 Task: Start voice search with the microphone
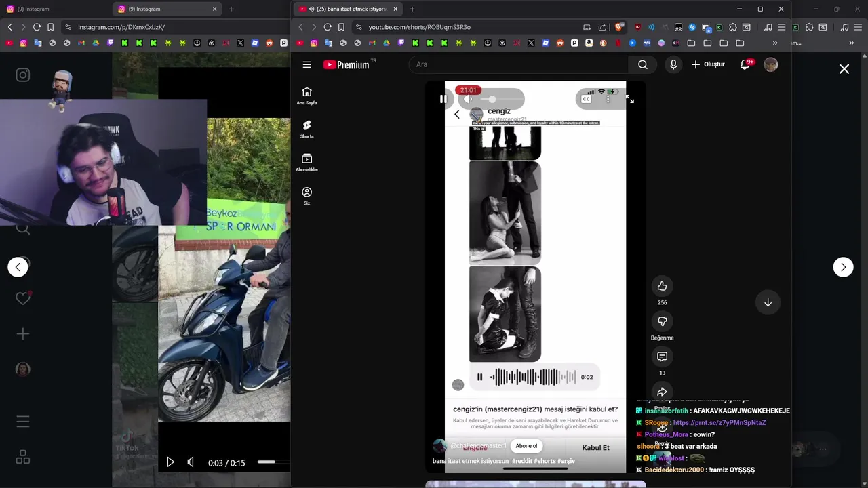[673, 64]
